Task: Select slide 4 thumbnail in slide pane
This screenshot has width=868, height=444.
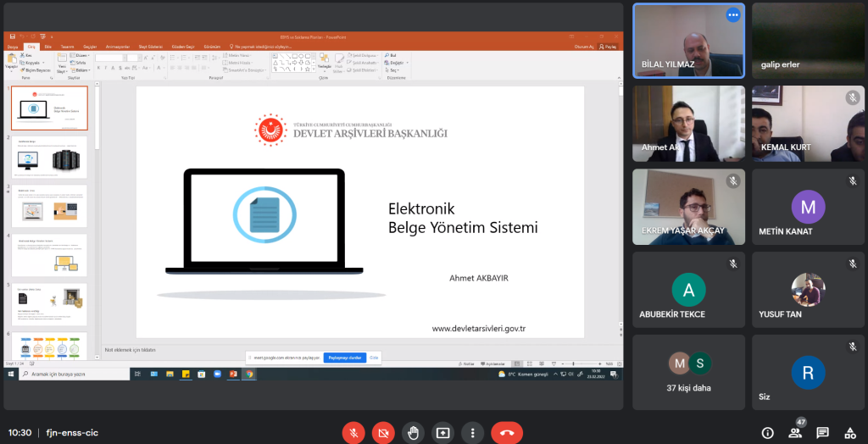Action: click(x=49, y=255)
